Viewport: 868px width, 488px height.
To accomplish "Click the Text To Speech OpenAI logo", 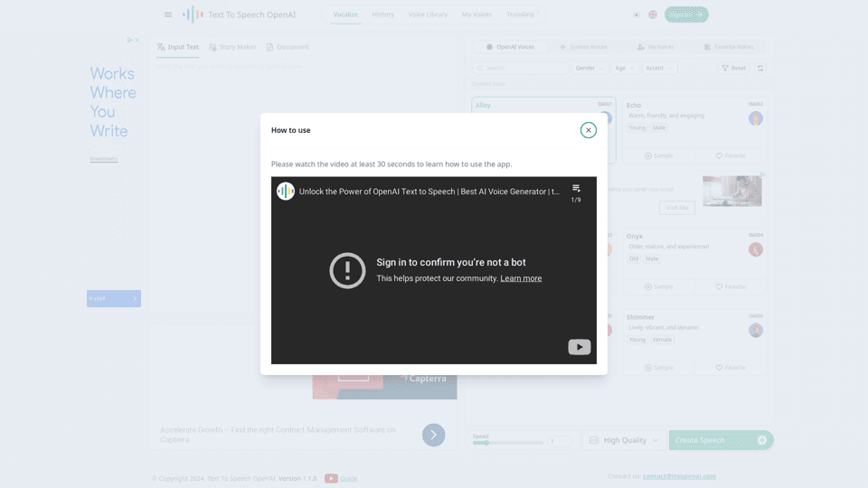I will (x=239, y=14).
